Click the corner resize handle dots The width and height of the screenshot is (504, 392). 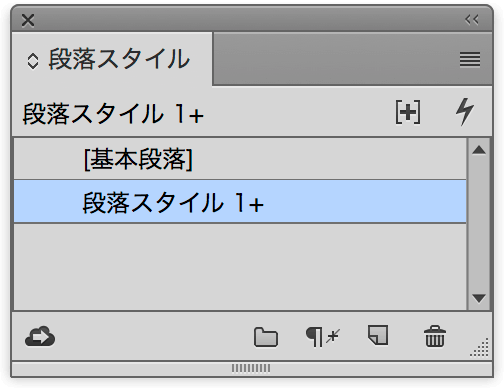[x=480, y=348]
